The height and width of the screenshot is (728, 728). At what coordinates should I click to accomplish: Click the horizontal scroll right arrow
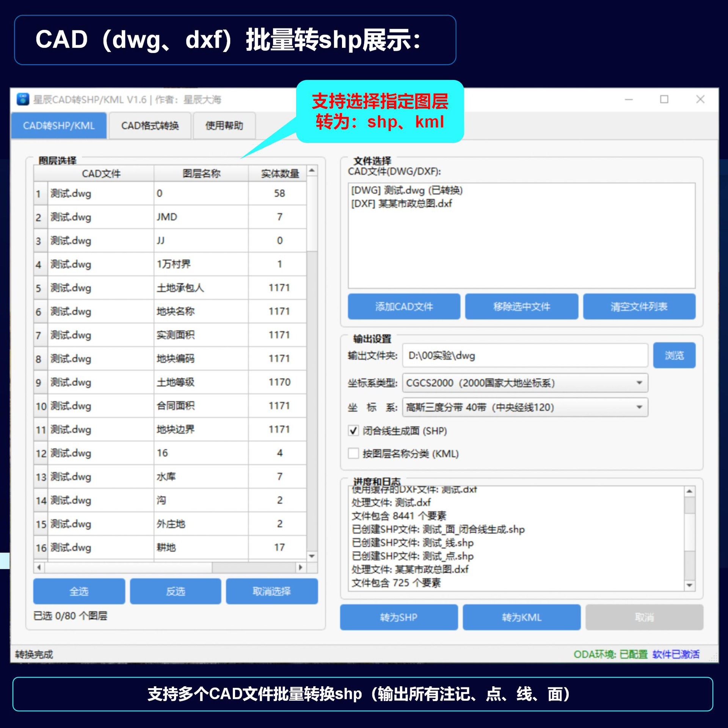(x=301, y=567)
